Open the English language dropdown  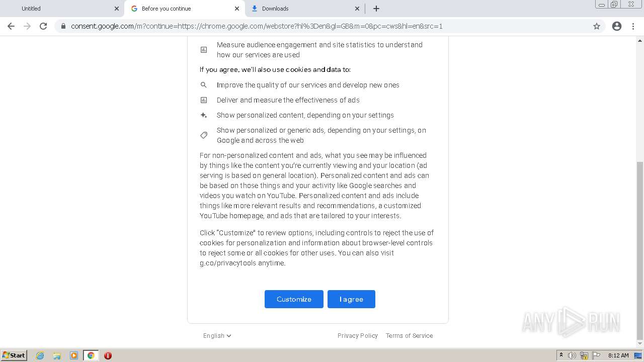coord(217,336)
